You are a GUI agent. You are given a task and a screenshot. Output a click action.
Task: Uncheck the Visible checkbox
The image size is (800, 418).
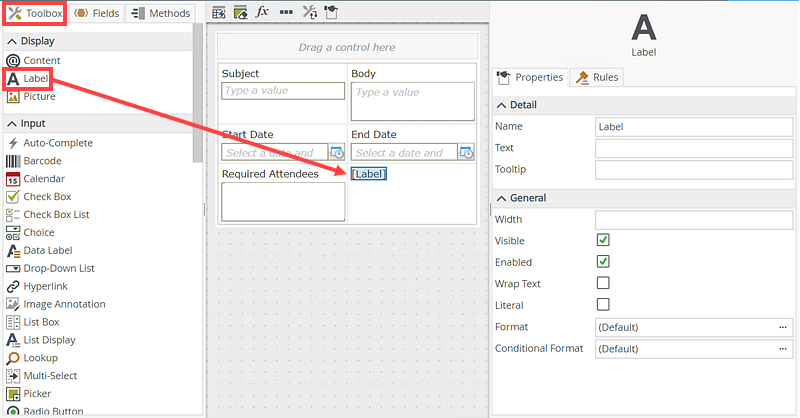(x=603, y=241)
